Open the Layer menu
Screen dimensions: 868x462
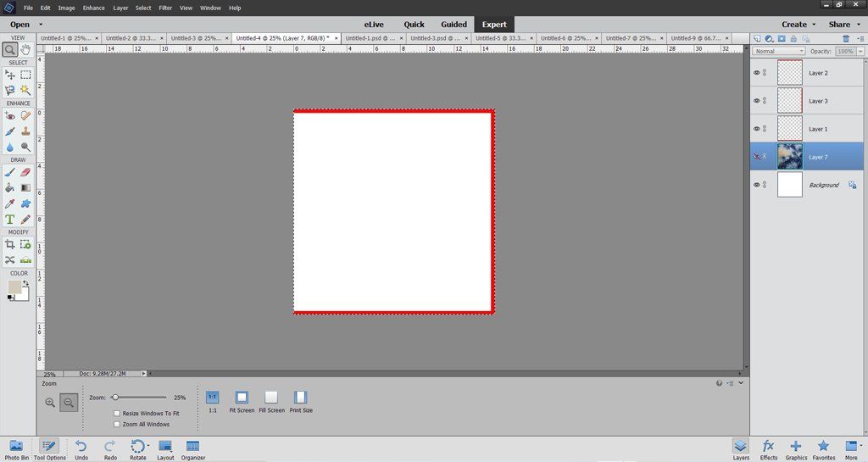(x=120, y=8)
